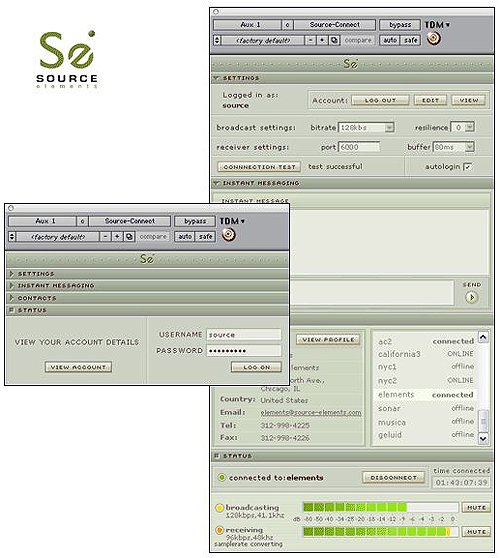
Task: Send the instant message with the arrow button
Action: tap(472, 297)
